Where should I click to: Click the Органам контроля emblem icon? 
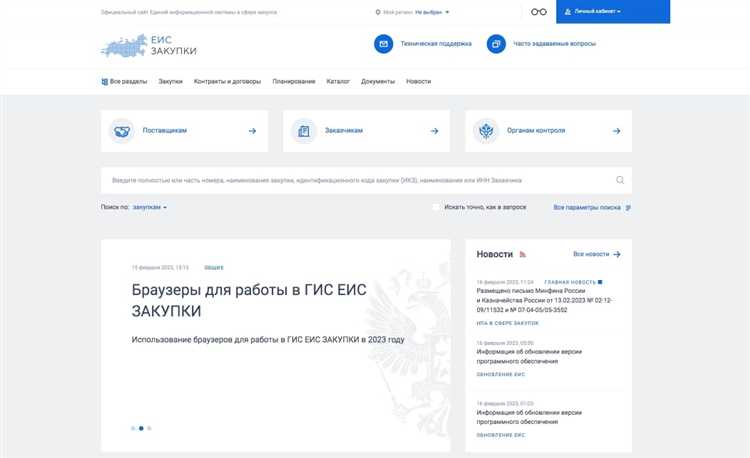point(486,131)
